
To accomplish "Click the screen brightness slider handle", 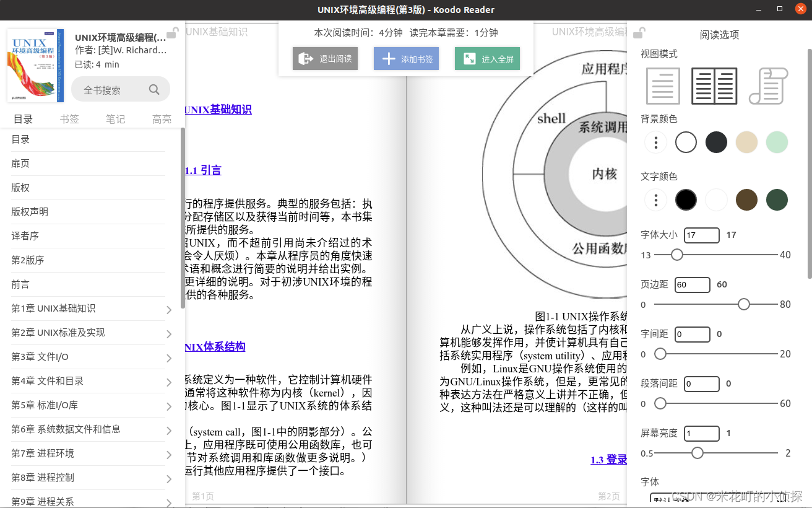I will coord(698,453).
